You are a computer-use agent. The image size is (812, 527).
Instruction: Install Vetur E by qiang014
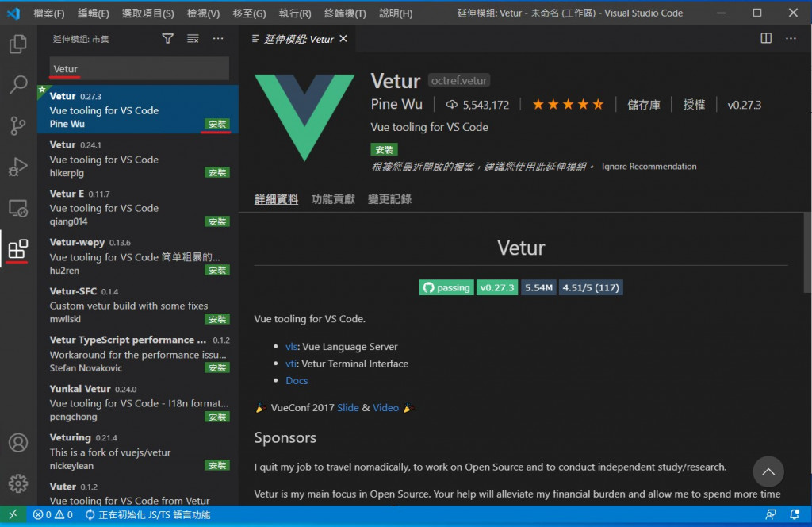tap(217, 221)
